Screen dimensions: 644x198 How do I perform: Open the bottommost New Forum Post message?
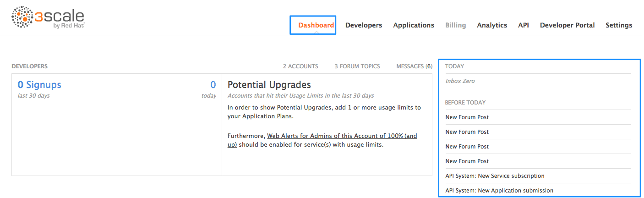[467, 161]
